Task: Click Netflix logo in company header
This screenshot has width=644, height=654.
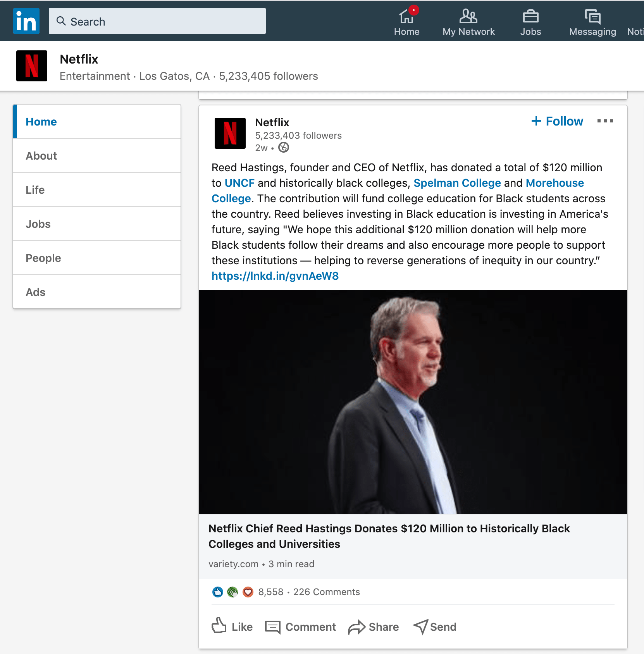Action: click(x=32, y=66)
